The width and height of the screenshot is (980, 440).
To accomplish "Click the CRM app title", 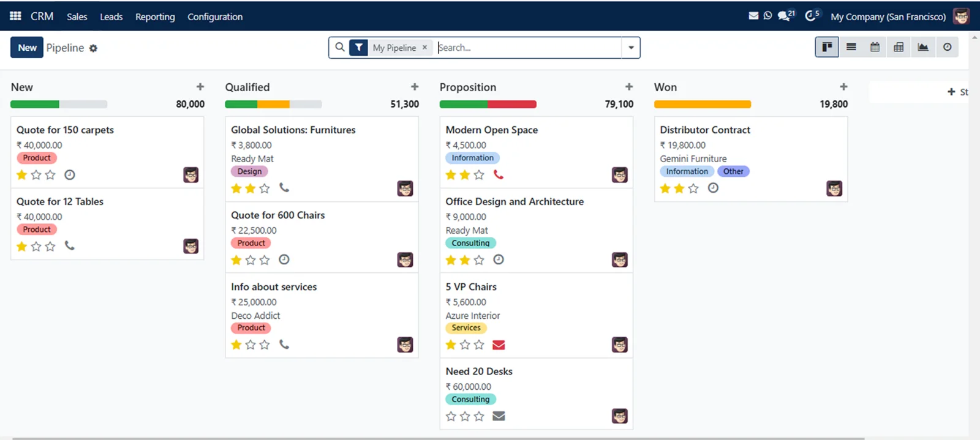I will click(42, 17).
